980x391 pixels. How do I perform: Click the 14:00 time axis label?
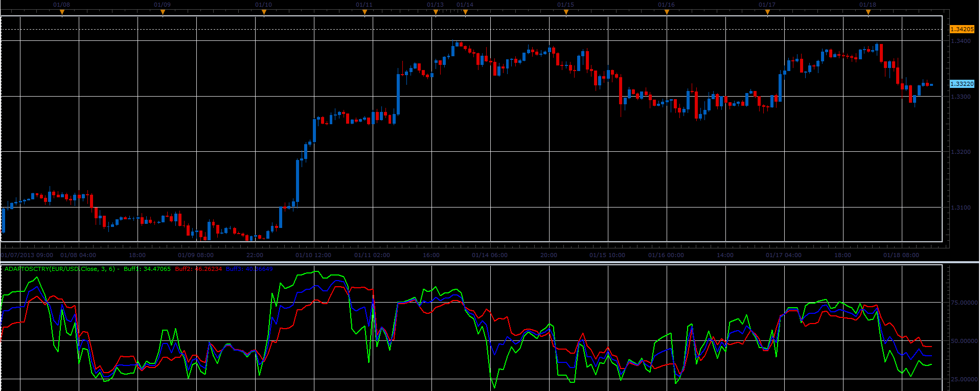point(725,255)
